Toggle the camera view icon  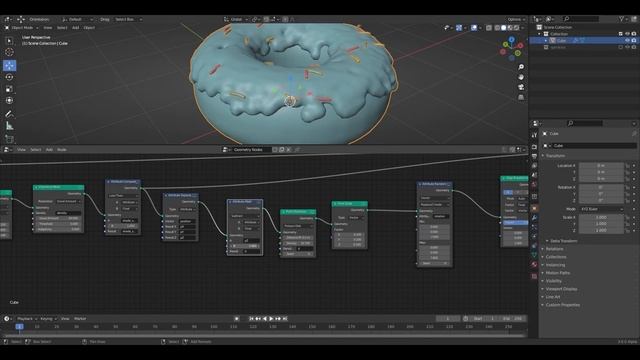(x=521, y=87)
